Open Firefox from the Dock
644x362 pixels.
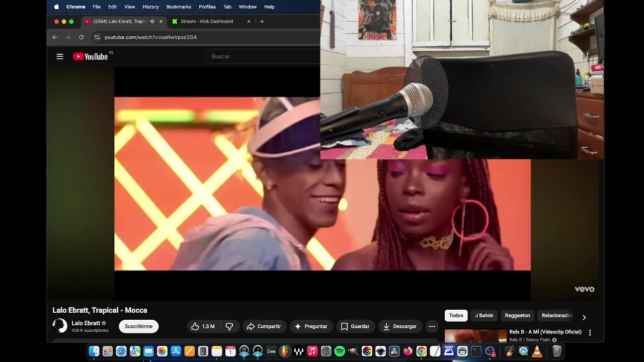[x=408, y=351]
